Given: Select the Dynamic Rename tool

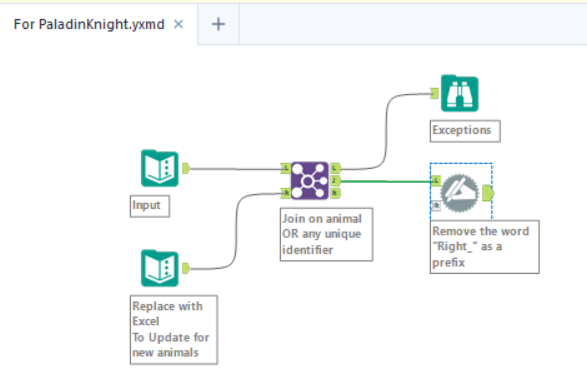Looking at the screenshot, I should coord(459,193).
